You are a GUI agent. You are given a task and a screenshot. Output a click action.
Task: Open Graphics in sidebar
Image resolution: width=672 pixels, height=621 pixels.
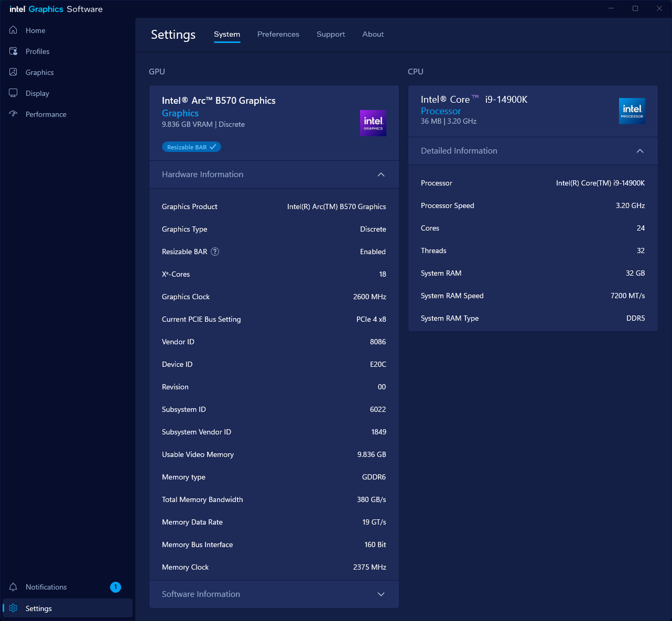pyautogui.click(x=68, y=72)
